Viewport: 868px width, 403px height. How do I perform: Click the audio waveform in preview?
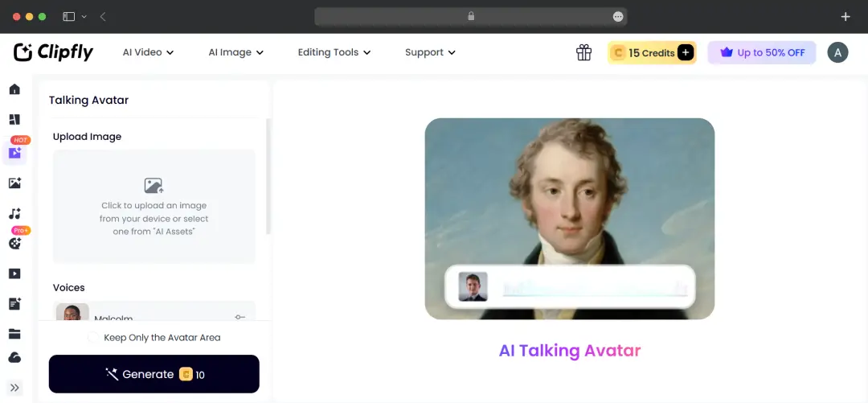click(x=595, y=288)
